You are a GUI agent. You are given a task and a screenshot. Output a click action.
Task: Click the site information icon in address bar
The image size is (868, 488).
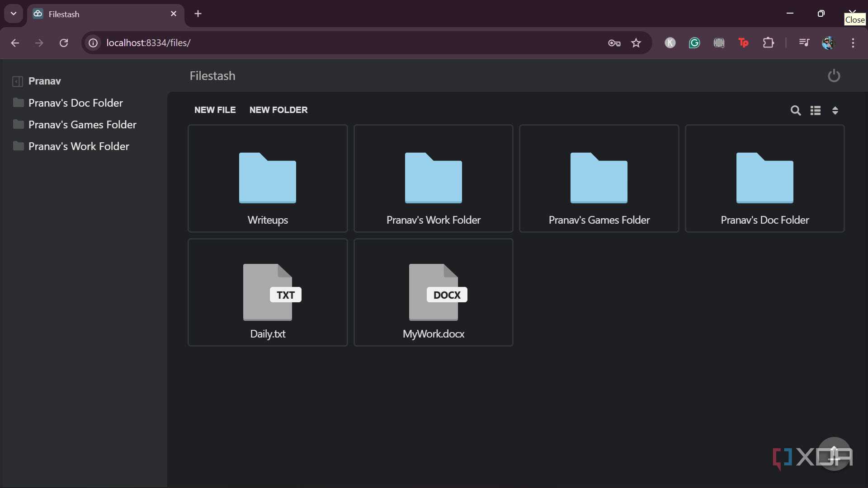click(93, 43)
